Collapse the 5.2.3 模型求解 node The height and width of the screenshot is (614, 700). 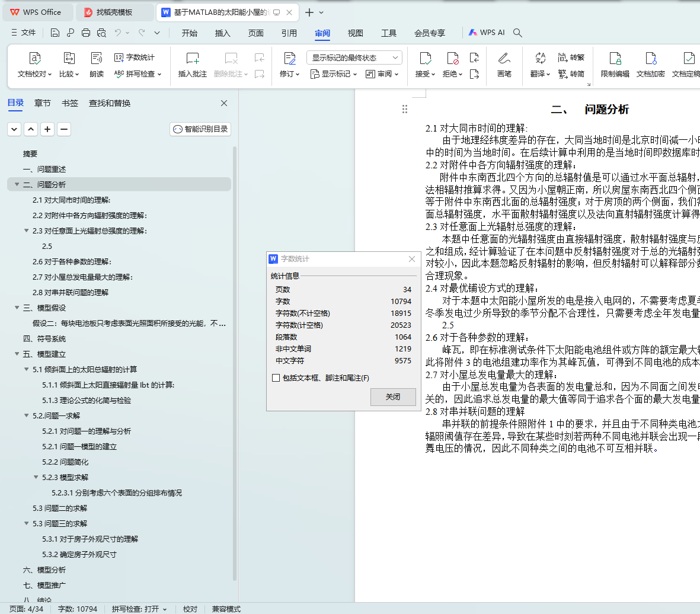tap(36, 477)
